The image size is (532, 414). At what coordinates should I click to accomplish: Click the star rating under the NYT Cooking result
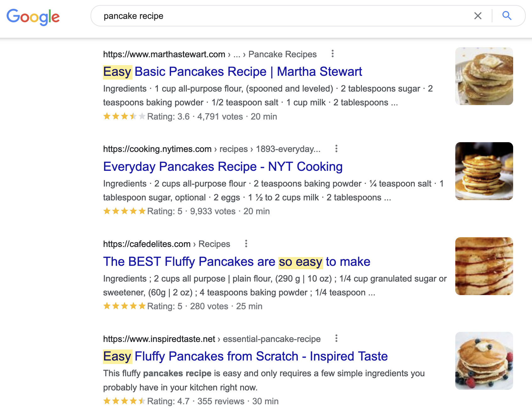tap(124, 211)
